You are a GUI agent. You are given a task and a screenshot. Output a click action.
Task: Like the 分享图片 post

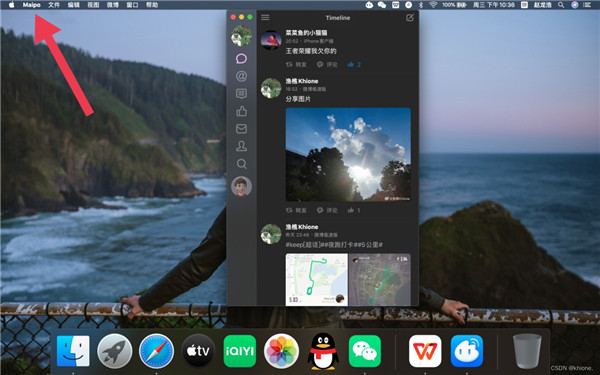[354, 210]
